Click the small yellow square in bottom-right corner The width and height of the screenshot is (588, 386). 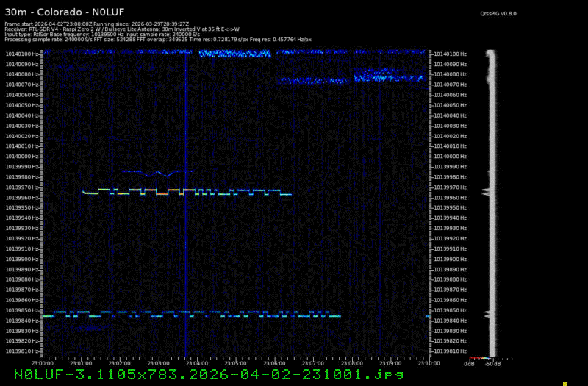pyautogui.click(x=565, y=383)
